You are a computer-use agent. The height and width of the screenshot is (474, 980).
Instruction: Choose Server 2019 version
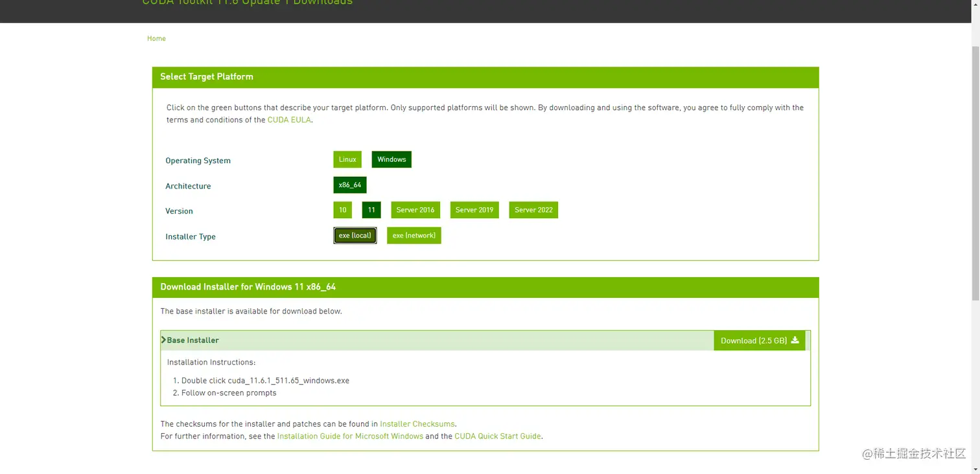[x=474, y=210]
